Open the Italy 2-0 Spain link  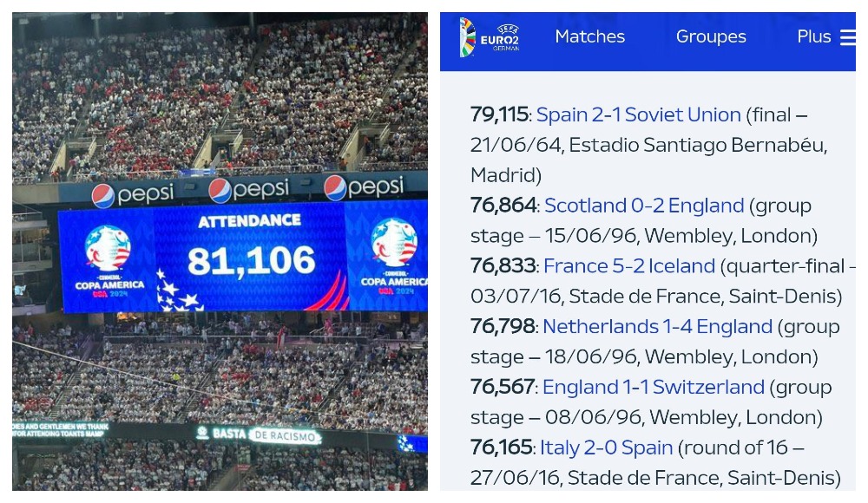pyautogui.click(x=606, y=447)
